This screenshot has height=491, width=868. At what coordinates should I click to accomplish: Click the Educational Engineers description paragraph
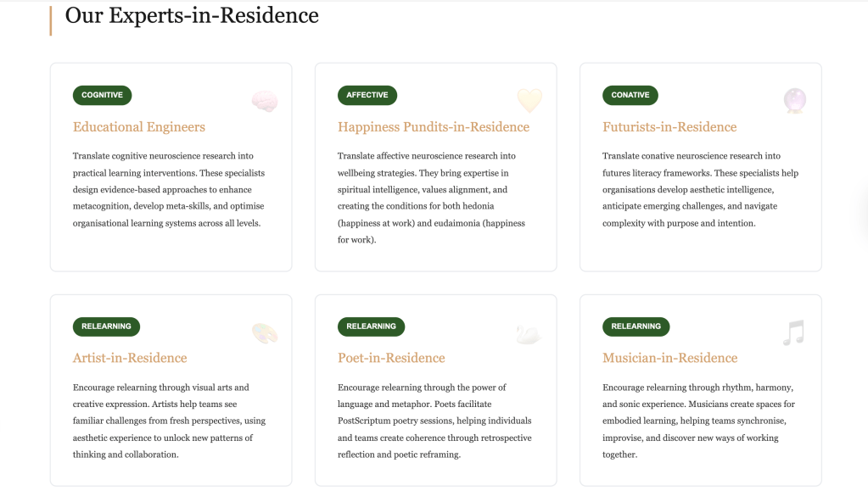[x=170, y=190]
